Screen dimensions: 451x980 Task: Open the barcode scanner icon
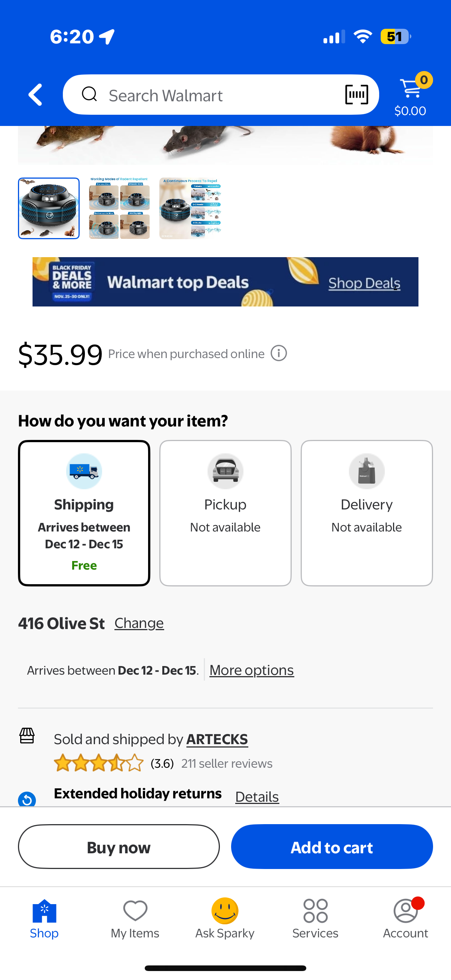pyautogui.click(x=356, y=95)
